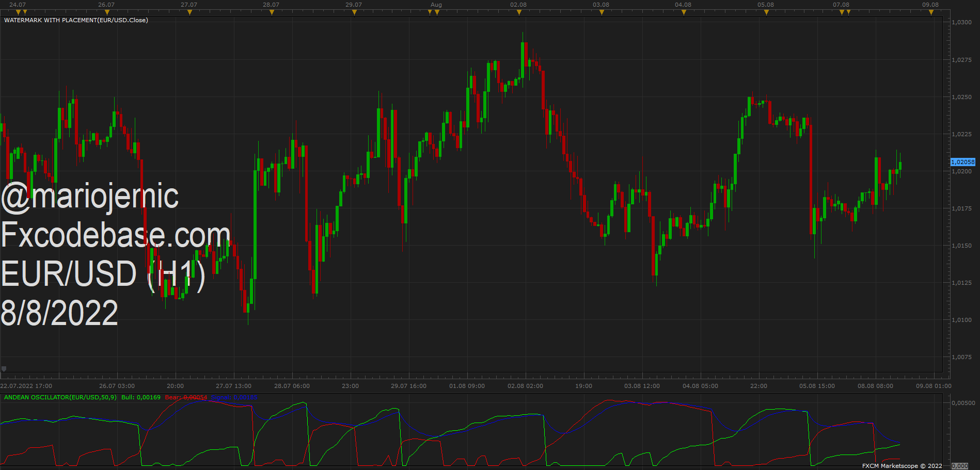Click the 1,0300 price axis label
This screenshot has width=980, height=470.
(x=962, y=22)
